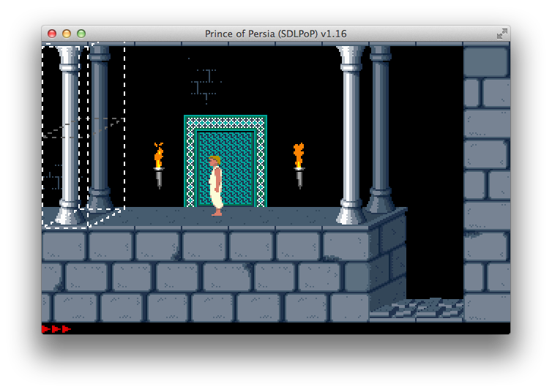The height and width of the screenshot is (392, 552).
Task: Click the loose rubble on the lower floor
Action: [417, 309]
